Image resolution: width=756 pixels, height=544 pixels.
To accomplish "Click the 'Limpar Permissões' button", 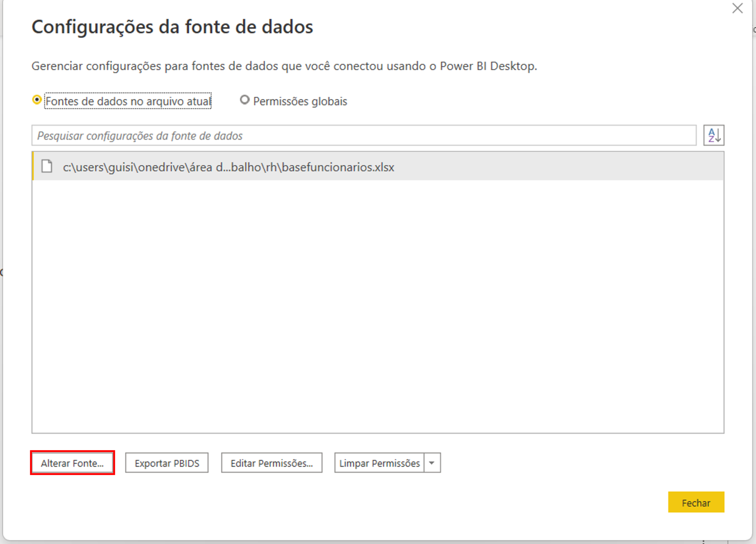I will 379,463.
